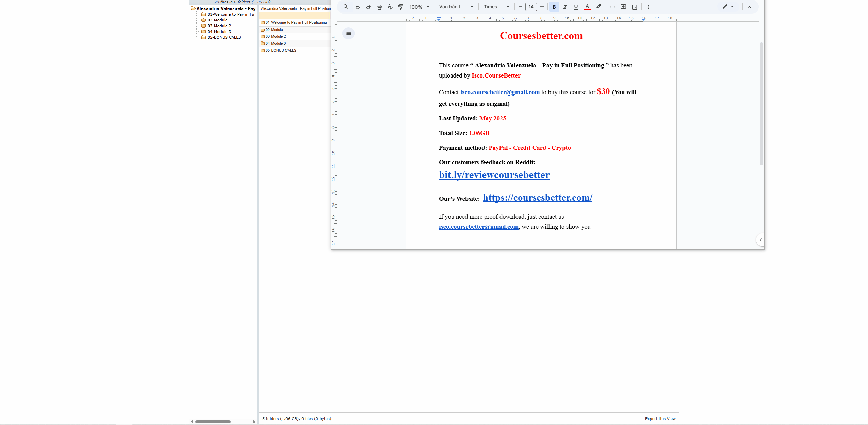Click the spell check icon
Screen dimensions: 868x425
click(x=390, y=7)
